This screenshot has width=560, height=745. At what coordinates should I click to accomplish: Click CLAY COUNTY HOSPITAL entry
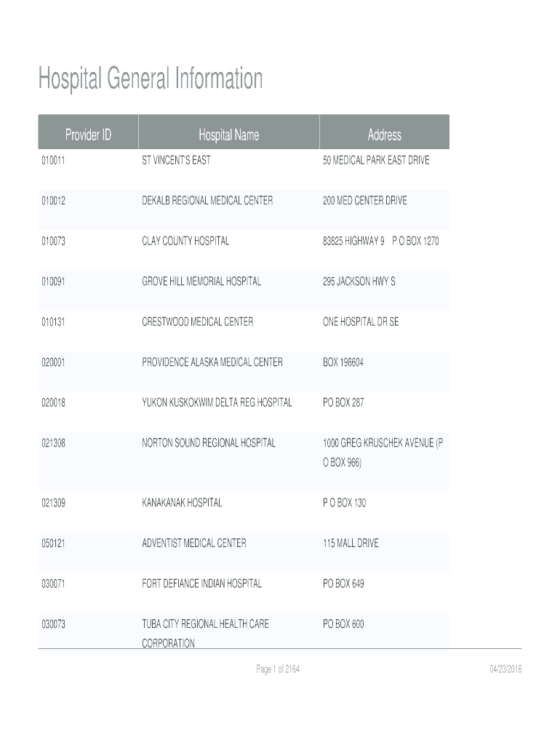point(185,241)
